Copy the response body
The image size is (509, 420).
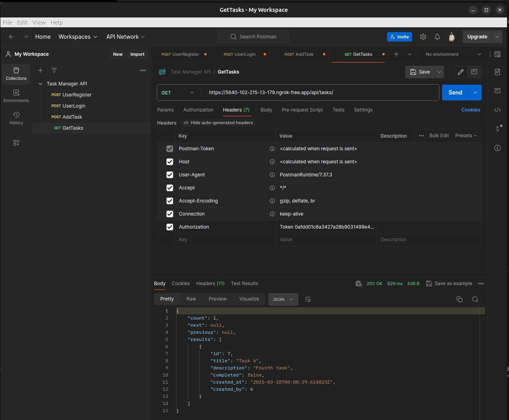click(x=460, y=299)
